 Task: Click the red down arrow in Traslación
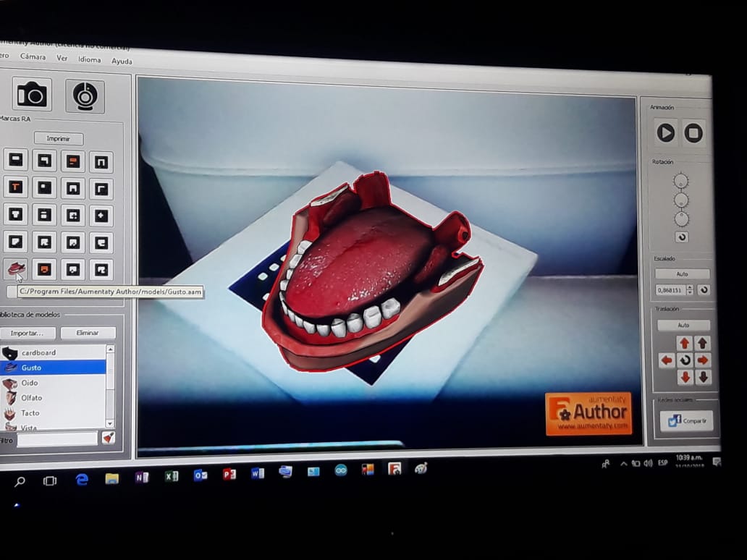click(685, 377)
